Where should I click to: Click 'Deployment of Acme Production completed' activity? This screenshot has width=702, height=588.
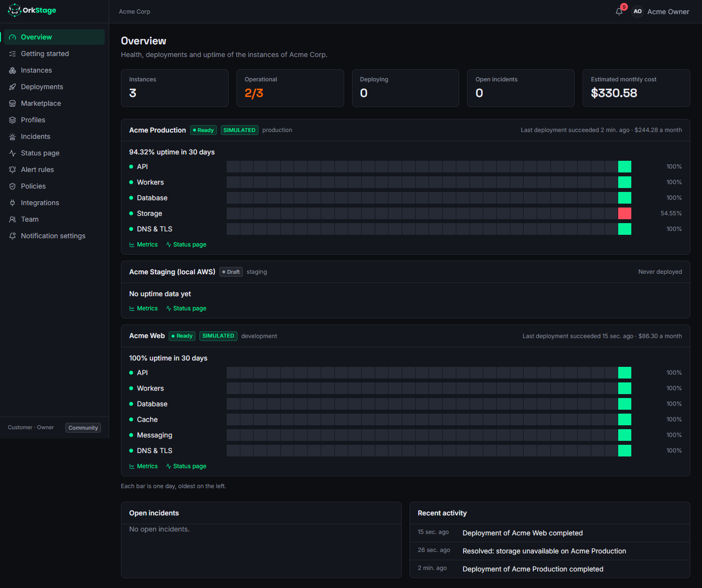pos(533,569)
